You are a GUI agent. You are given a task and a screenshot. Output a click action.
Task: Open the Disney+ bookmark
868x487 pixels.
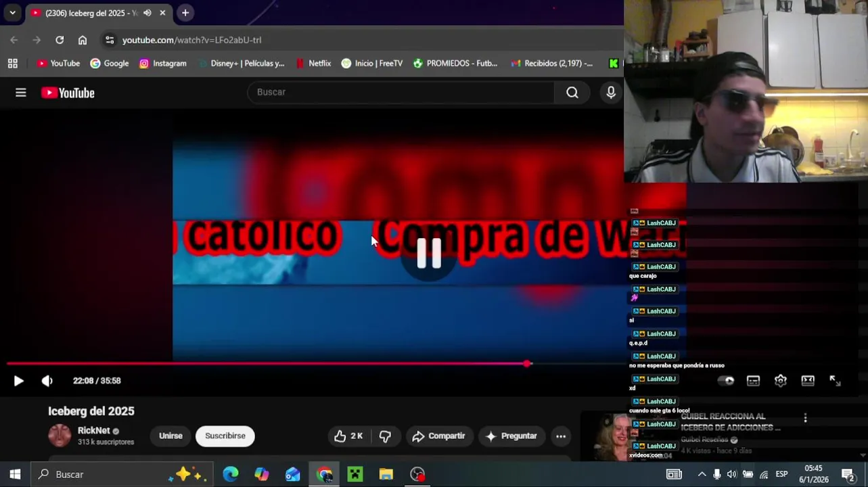(241, 64)
